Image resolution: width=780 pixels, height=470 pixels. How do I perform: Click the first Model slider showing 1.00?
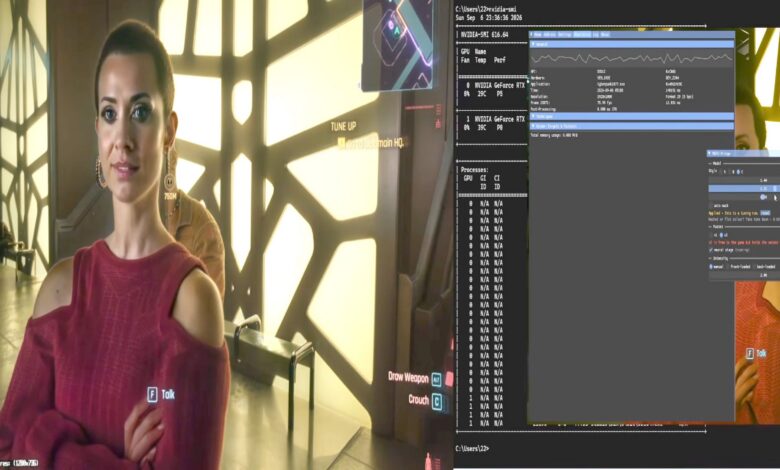[744, 181]
